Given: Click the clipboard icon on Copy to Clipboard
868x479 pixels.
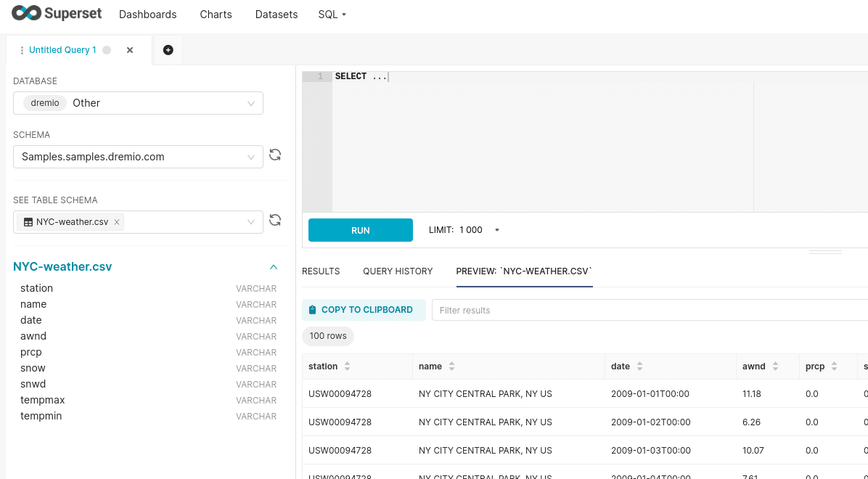Looking at the screenshot, I should coord(312,309).
